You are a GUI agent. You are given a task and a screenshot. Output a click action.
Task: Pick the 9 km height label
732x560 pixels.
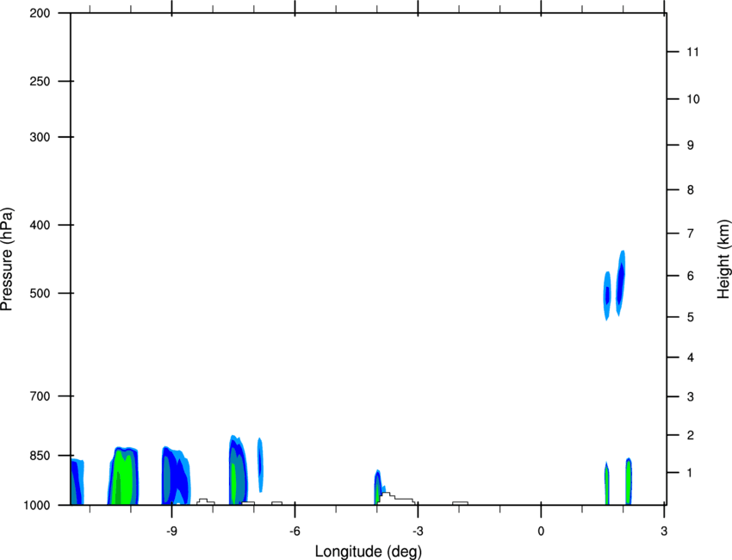pyautogui.click(x=690, y=146)
